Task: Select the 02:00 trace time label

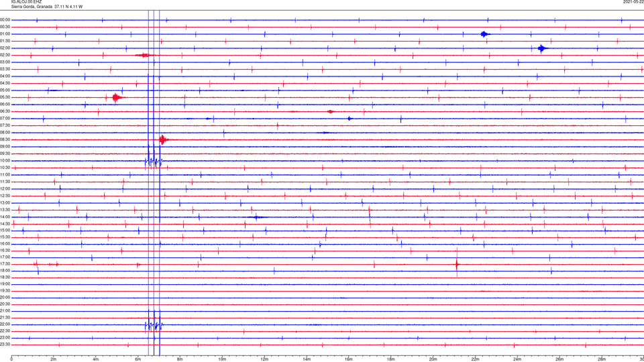Action: click(5, 48)
